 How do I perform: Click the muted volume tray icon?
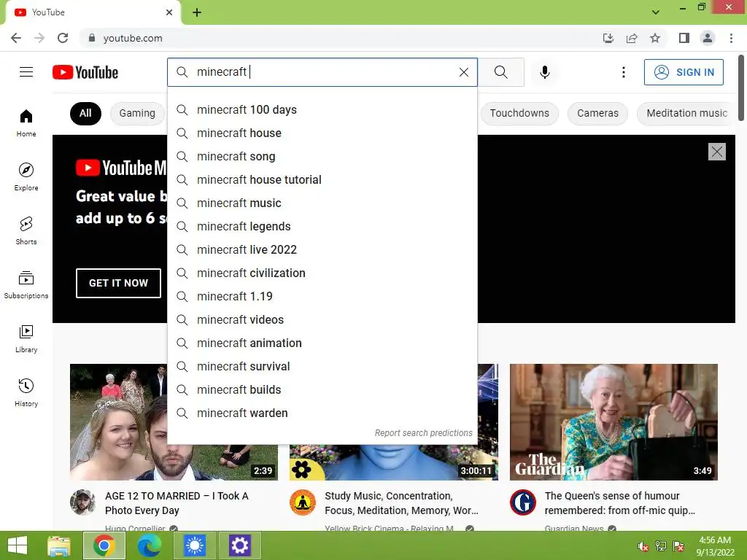click(x=643, y=546)
